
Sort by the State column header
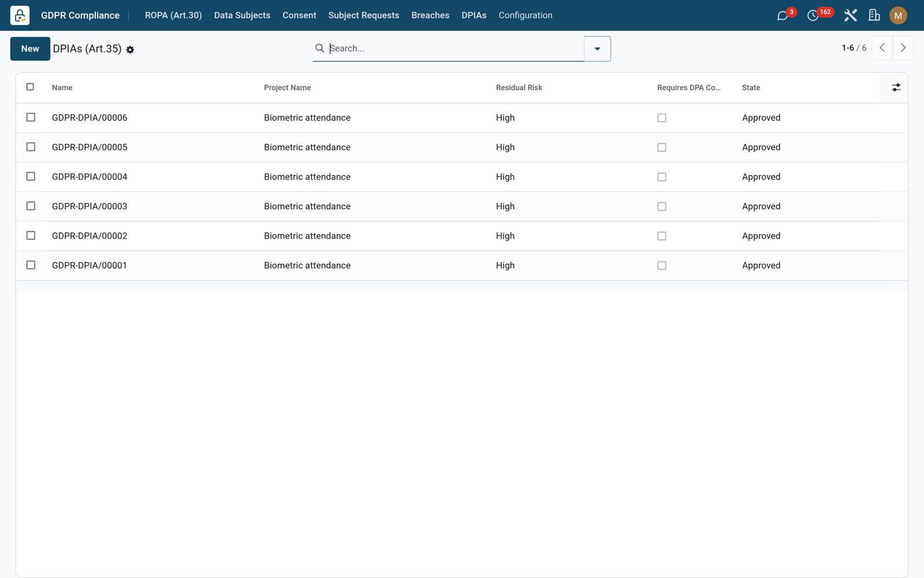751,88
